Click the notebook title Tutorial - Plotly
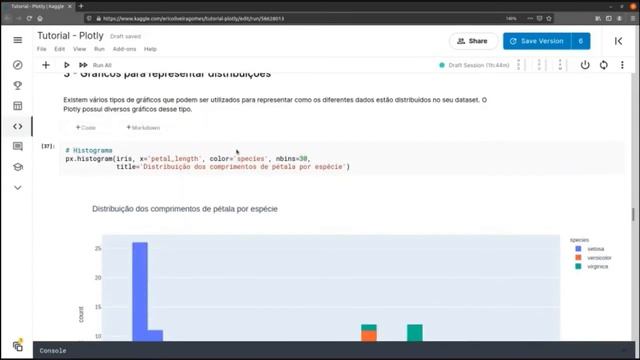The height and width of the screenshot is (360, 640). pyautogui.click(x=70, y=36)
